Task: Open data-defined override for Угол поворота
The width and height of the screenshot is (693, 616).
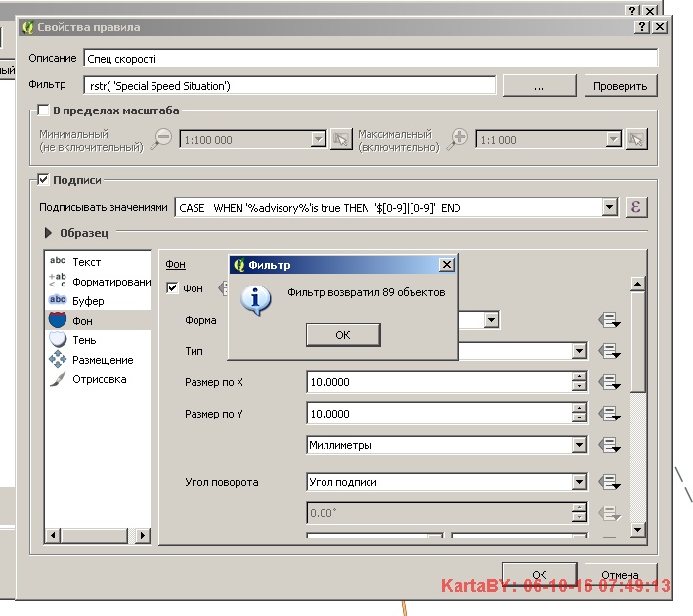Action: pyautogui.click(x=610, y=482)
